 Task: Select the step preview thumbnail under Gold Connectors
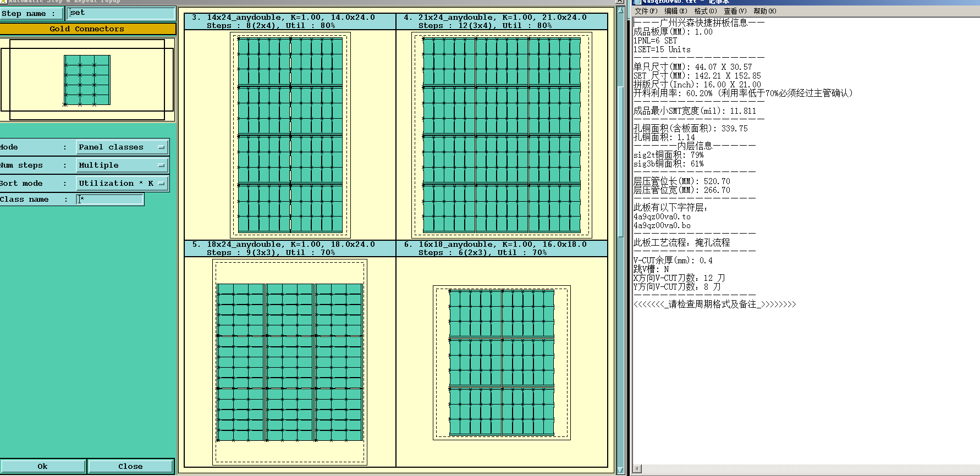click(87, 80)
